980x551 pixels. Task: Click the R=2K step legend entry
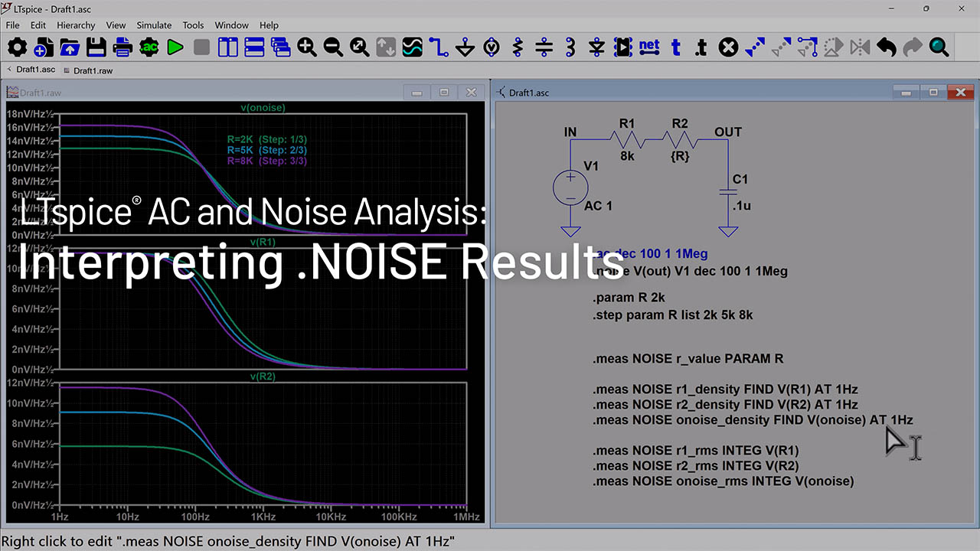pos(266,139)
